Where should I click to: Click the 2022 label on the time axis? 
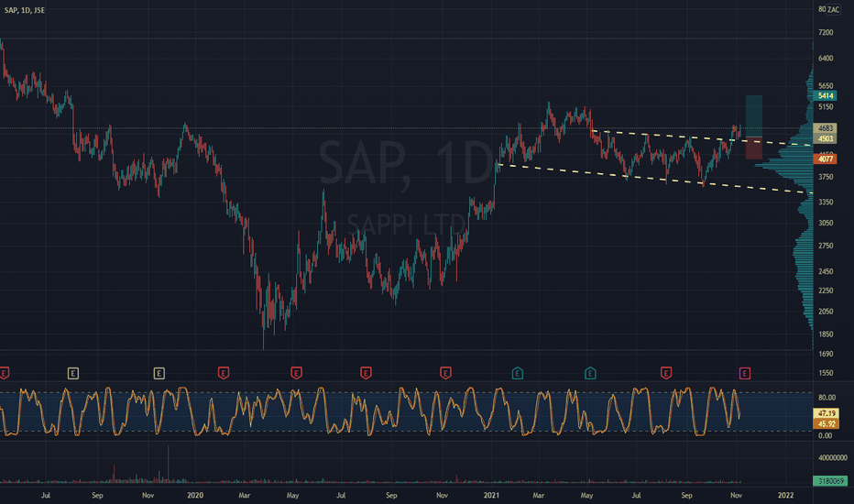786,495
